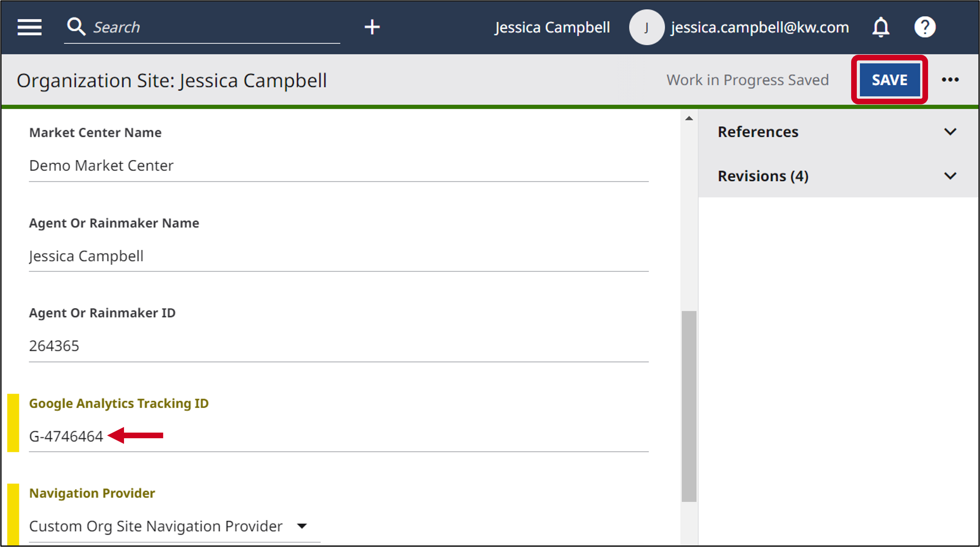This screenshot has height=547, width=980.
Task: Expand the References panel chevron
Action: [950, 132]
